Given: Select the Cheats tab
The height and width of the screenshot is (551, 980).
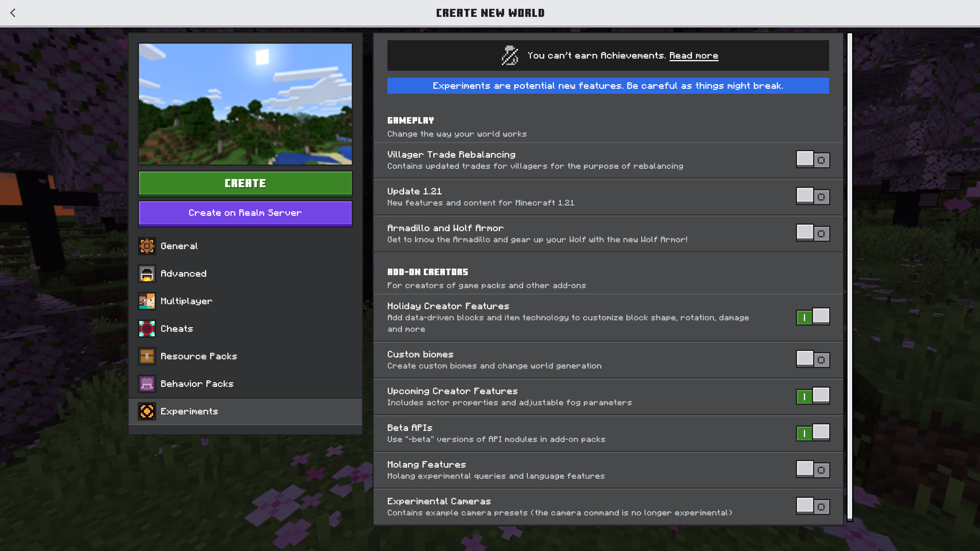Looking at the screenshot, I should click(245, 329).
